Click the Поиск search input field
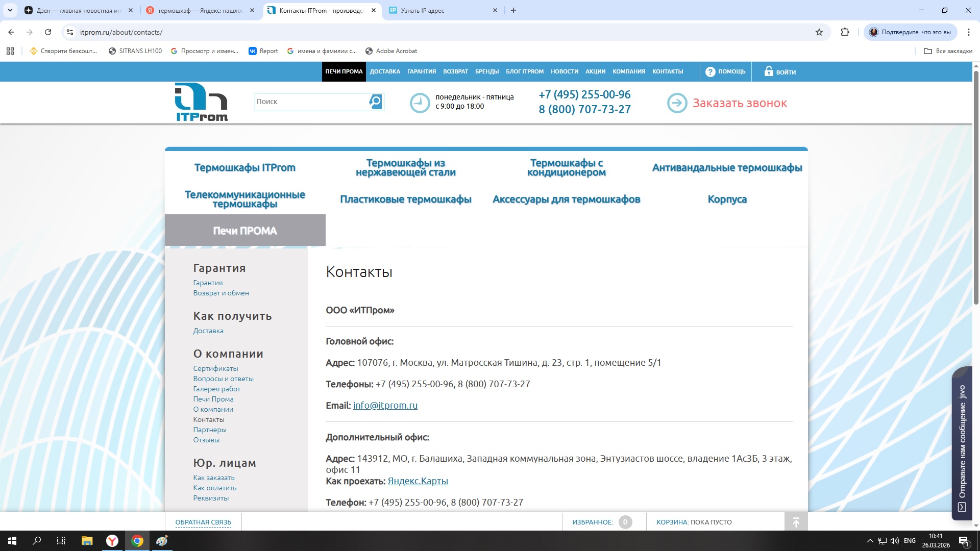 (311, 102)
